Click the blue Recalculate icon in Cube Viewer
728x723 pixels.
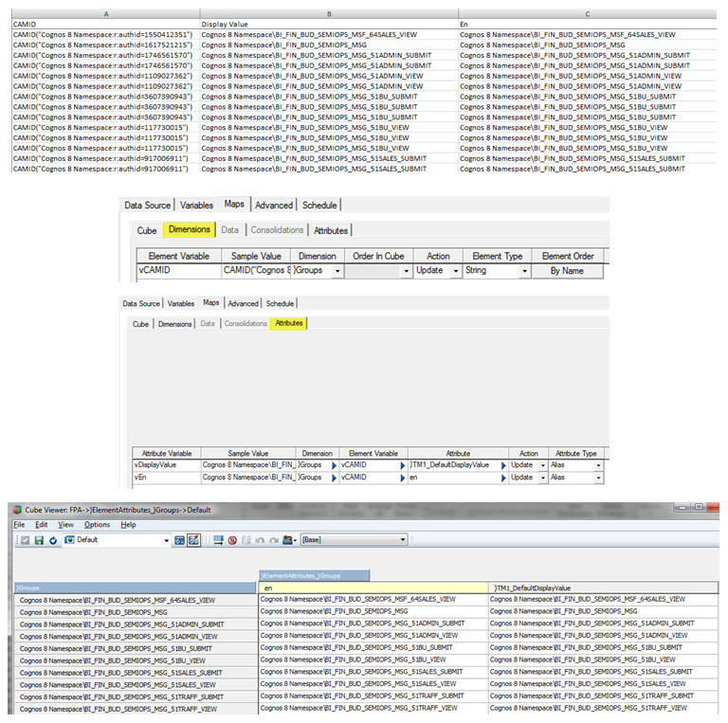(53, 540)
